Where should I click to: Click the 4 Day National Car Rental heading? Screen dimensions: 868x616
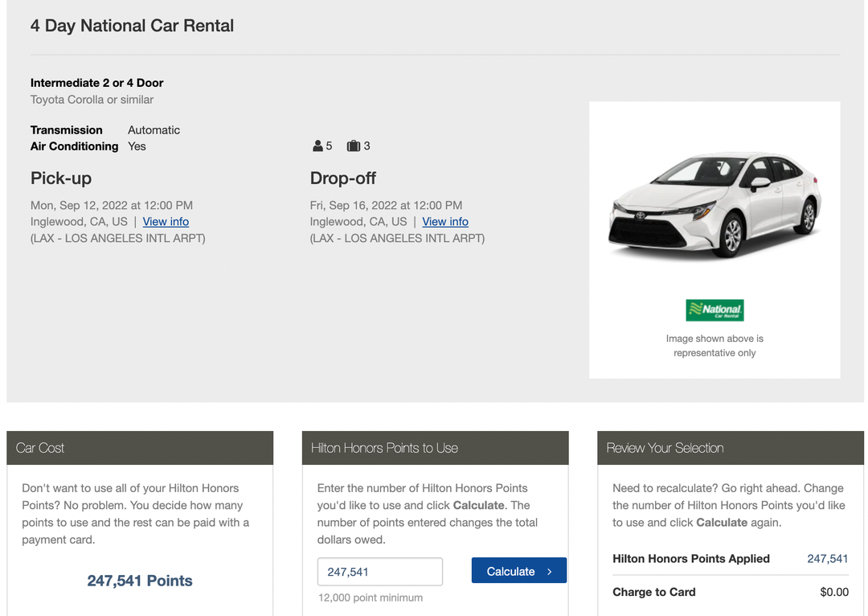click(x=132, y=26)
